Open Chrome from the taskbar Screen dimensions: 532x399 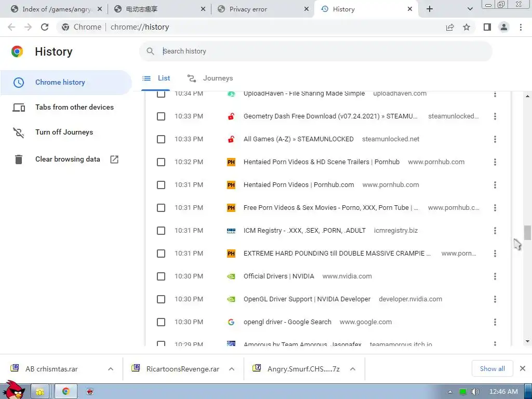[66, 392]
